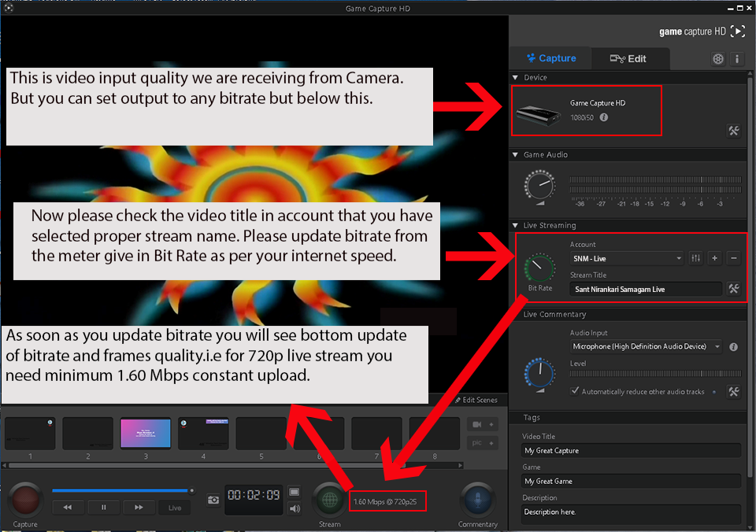Edit the Game name field
Screen dimensions: 756x532
pyautogui.click(x=632, y=482)
